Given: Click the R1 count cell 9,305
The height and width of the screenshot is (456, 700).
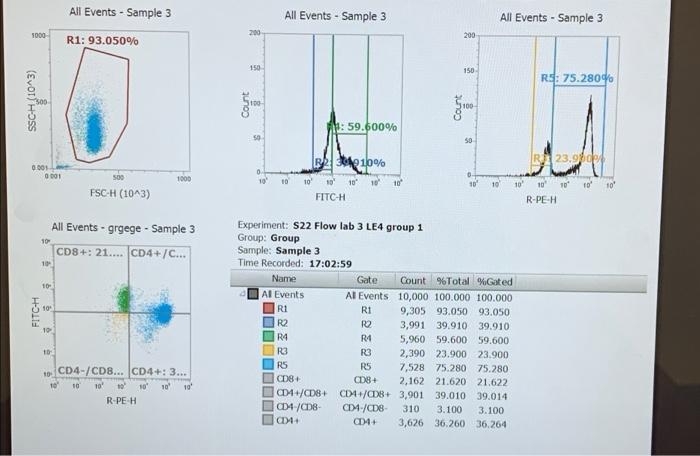Looking at the screenshot, I should [413, 311].
